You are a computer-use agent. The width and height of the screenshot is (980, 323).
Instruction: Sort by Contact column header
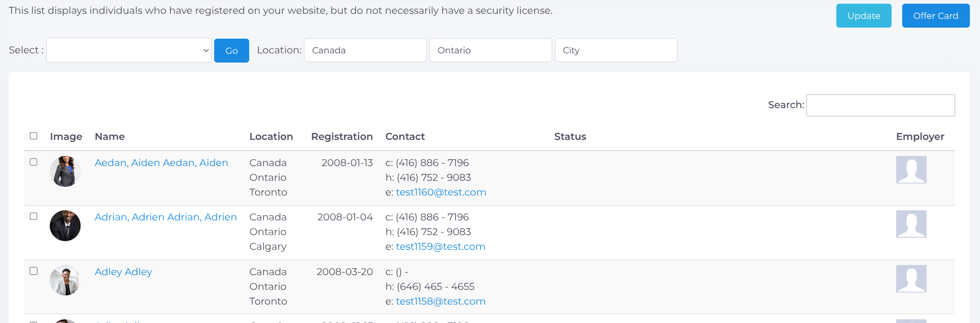[x=405, y=137]
